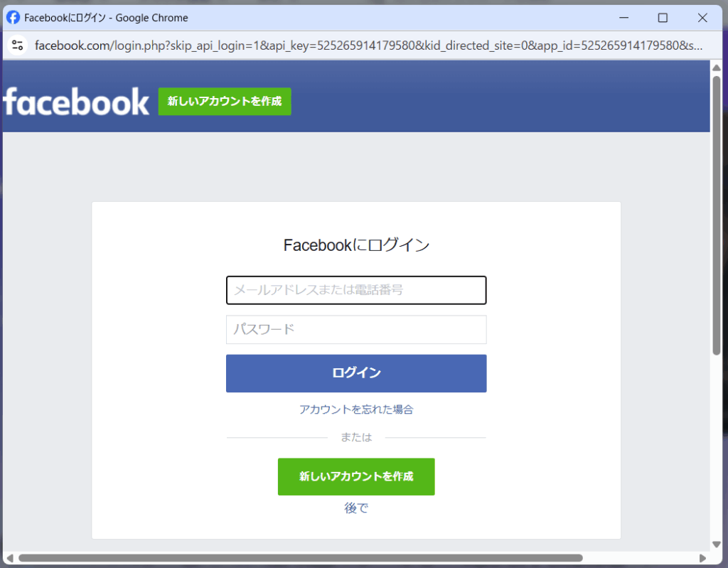Click the horizontal scrollbar left arrow

pyautogui.click(x=10, y=558)
